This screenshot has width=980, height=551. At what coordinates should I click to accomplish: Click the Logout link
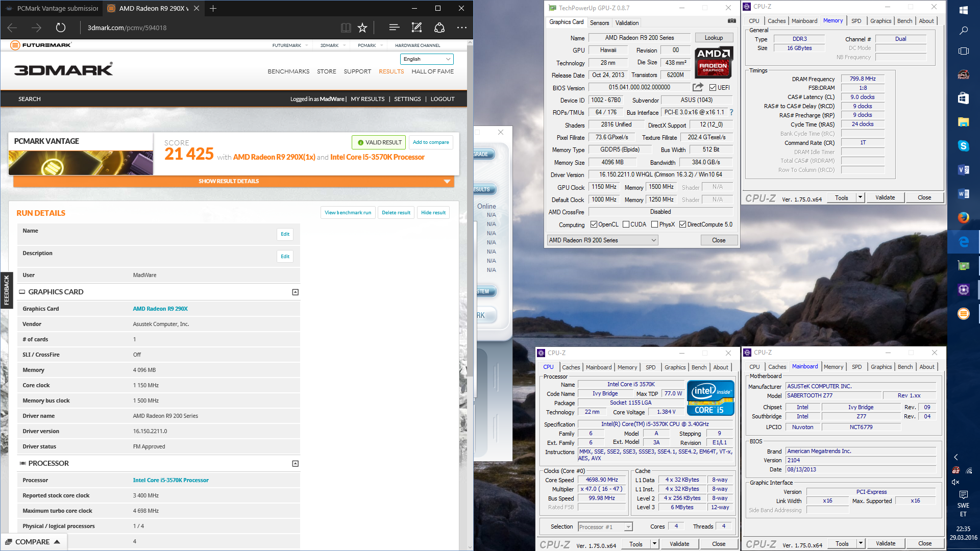442,99
